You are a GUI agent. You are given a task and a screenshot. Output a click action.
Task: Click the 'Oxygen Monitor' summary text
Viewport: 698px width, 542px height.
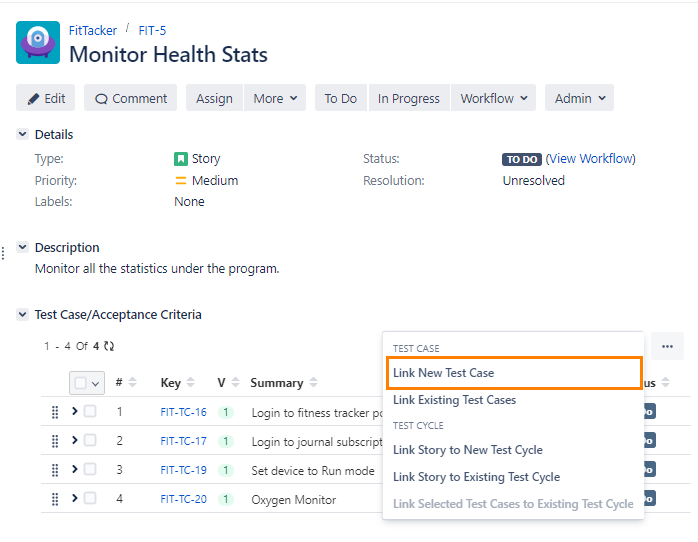(294, 500)
